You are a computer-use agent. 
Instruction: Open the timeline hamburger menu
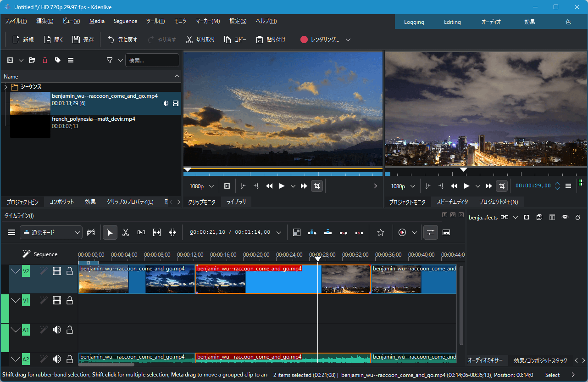tap(11, 233)
